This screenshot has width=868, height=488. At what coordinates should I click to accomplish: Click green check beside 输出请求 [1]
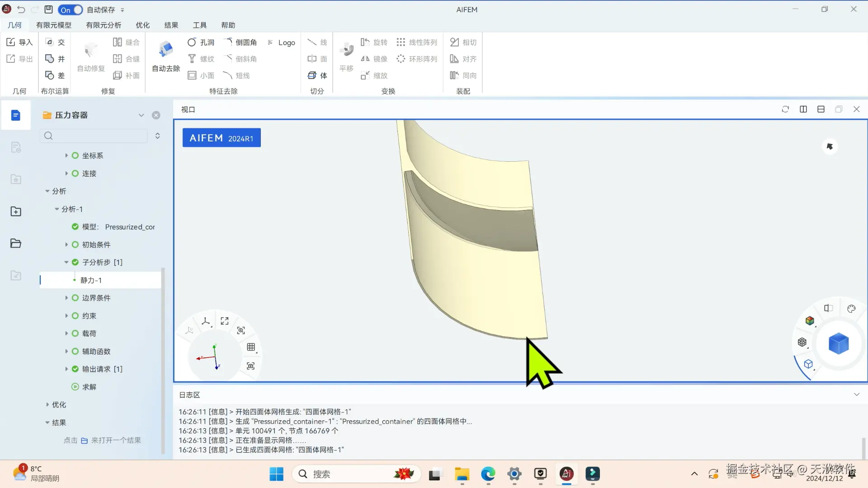coord(75,369)
